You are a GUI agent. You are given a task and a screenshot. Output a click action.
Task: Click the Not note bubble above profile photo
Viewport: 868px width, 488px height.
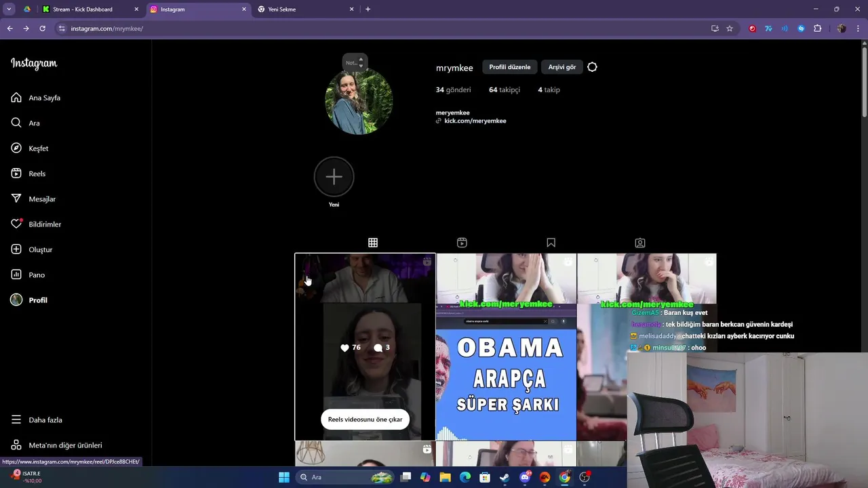(x=355, y=62)
